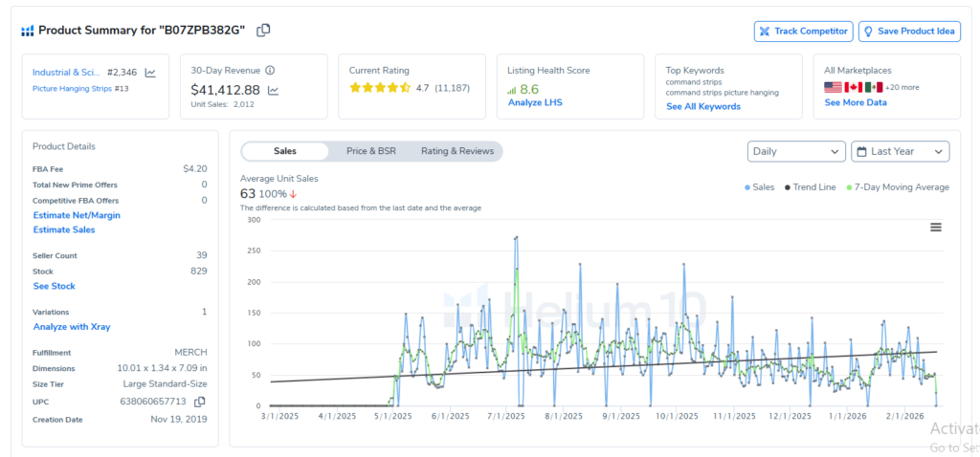980x457 pixels.
Task: Click the Save Product Idea button
Action: (x=908, y=32)
